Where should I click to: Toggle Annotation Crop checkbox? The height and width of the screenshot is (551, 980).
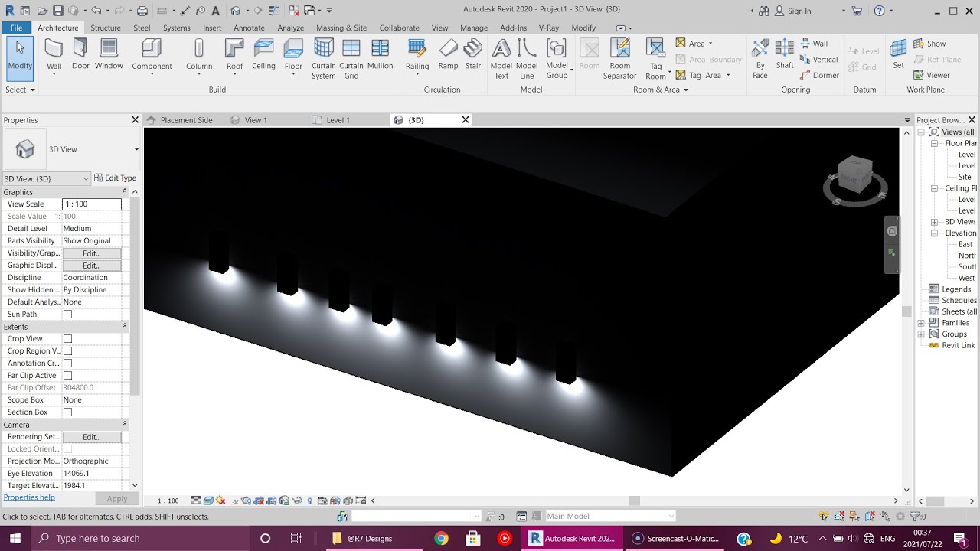[67, 364]
